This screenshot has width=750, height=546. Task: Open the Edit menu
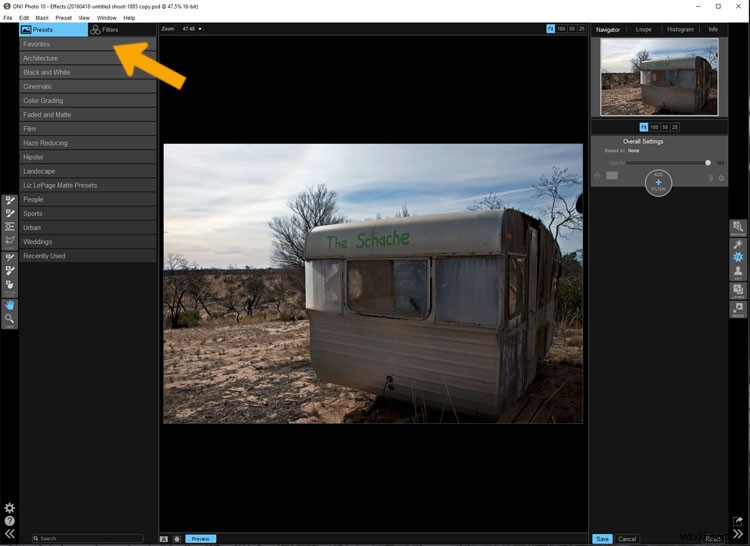24,18
